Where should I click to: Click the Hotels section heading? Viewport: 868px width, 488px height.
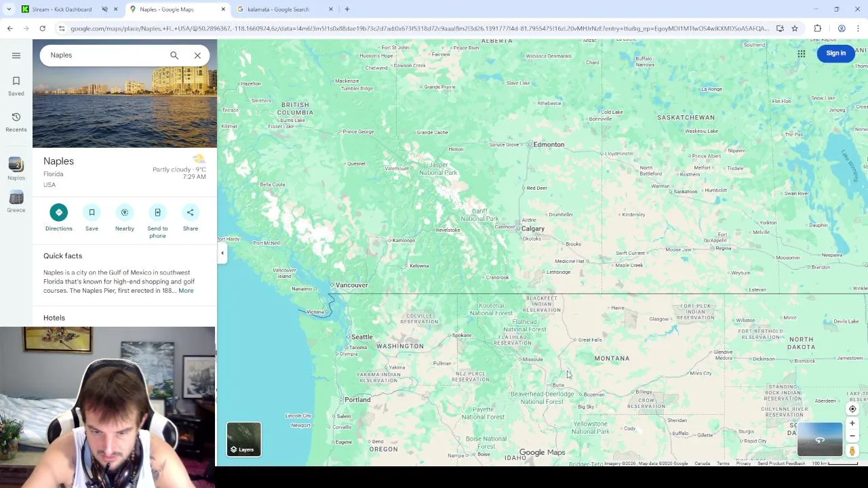click(54, 318)
